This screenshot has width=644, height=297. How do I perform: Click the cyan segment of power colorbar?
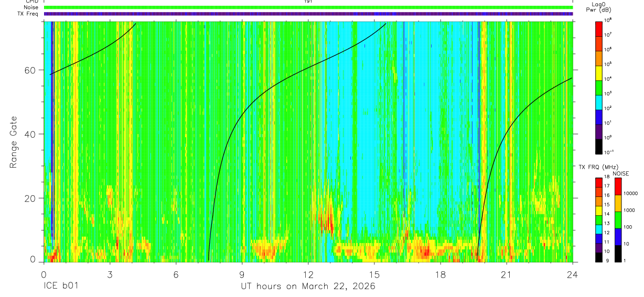[x=598, y=101]
